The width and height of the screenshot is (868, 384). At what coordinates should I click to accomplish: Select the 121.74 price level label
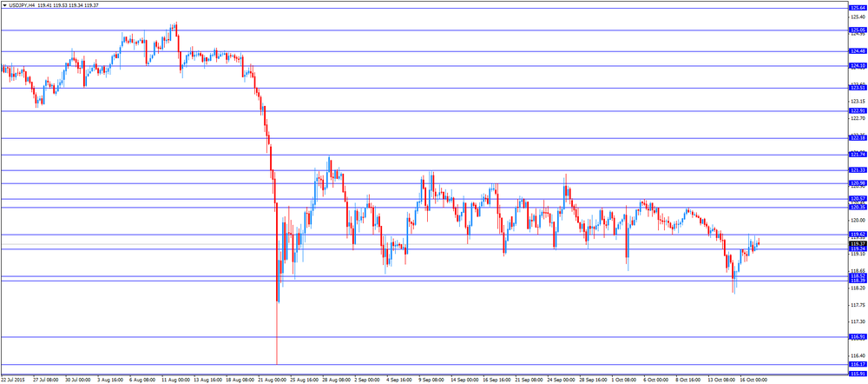(858, 155)
